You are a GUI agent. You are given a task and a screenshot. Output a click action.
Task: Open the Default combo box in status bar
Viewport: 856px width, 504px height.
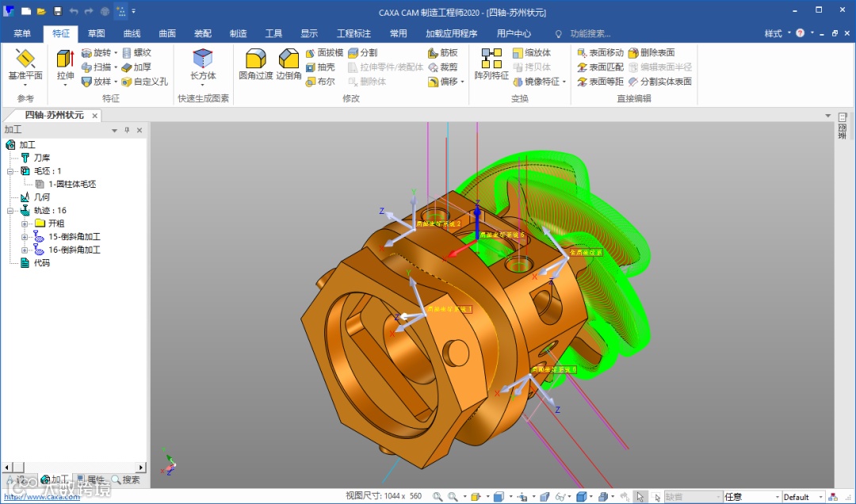click(x=803, y=496)
